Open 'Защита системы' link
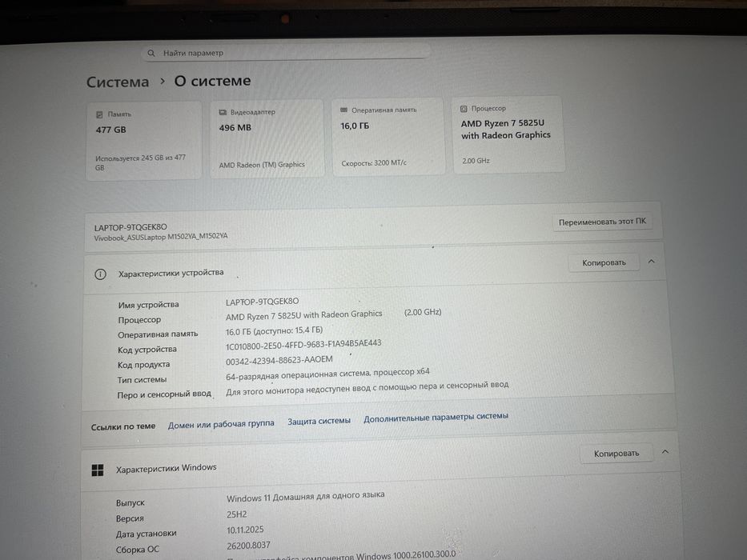Viewport: 747px width, 560px height. pos(319,421)
